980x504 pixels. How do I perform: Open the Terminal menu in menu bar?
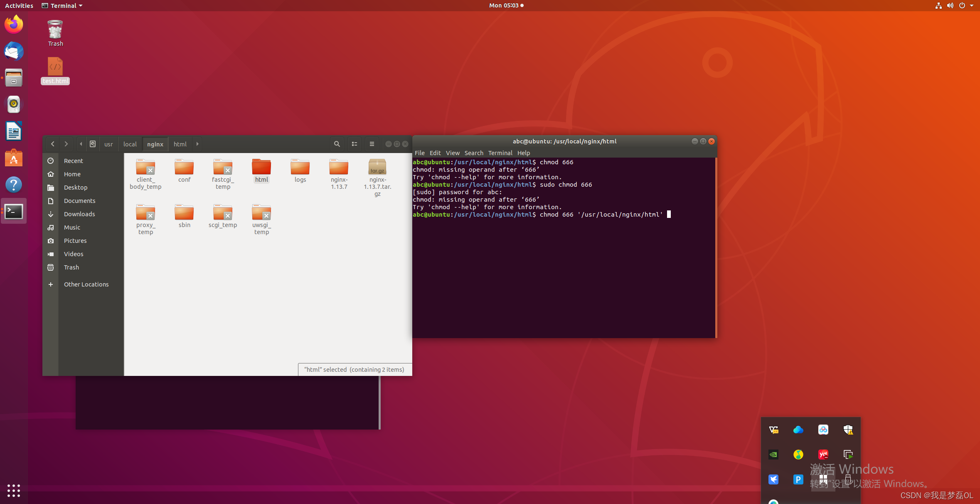pos(500,153)
